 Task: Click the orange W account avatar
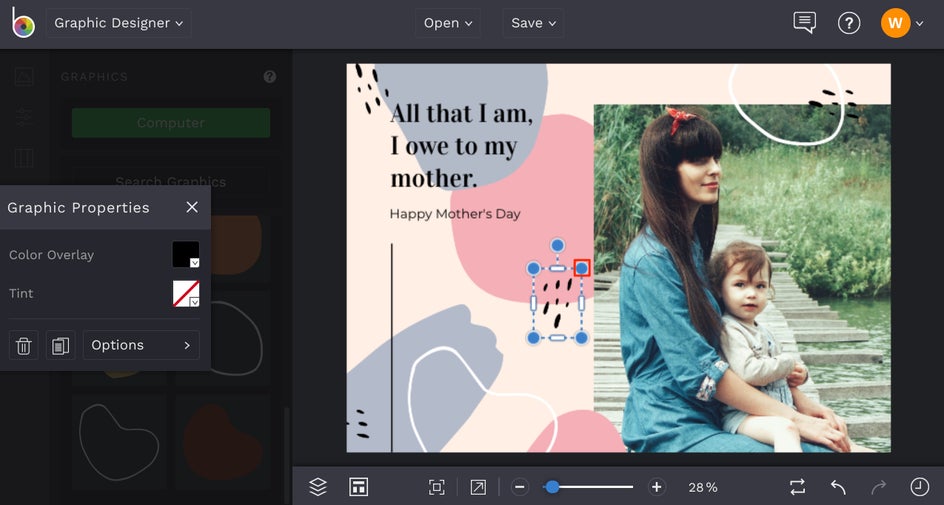click(x=895, y=23)
